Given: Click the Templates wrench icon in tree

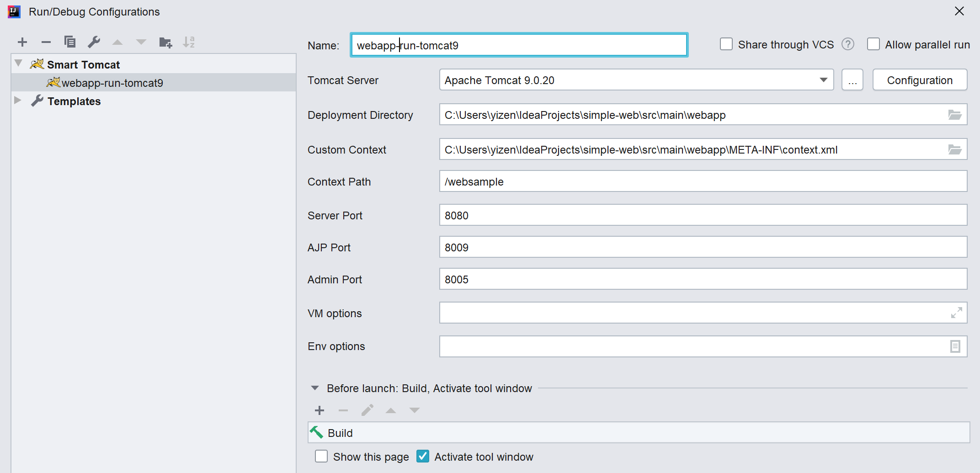Looking at the screenshot, I should tap(37, 101).
